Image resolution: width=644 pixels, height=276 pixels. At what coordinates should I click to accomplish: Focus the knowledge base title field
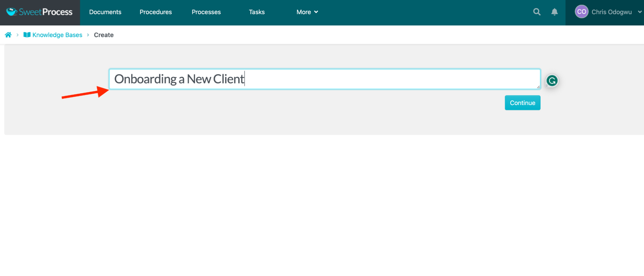[325, 79]
